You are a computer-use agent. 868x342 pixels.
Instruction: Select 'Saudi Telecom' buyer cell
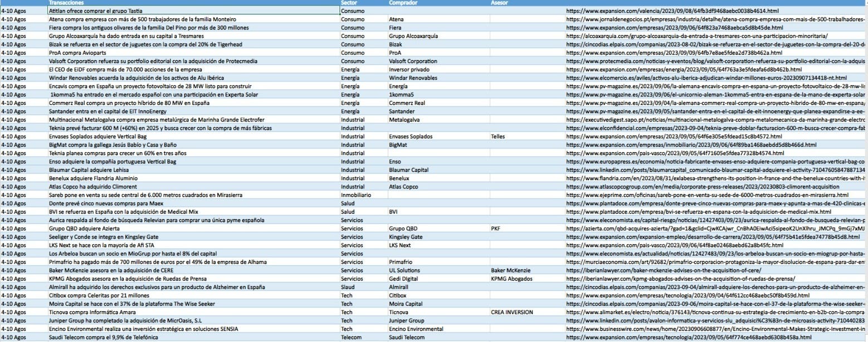[x=438, y=337]
